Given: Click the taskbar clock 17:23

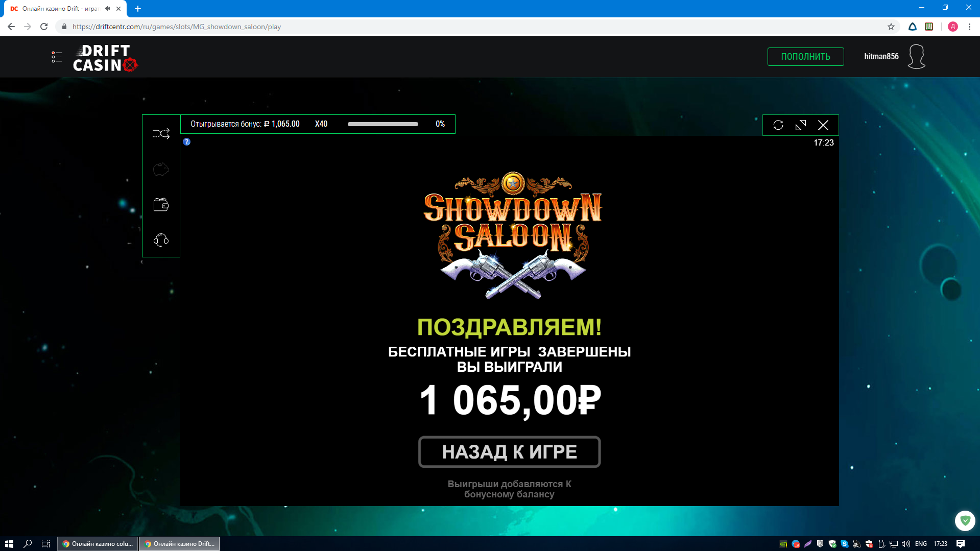Looking at the screenshot, I should click(x=941, y=544).
